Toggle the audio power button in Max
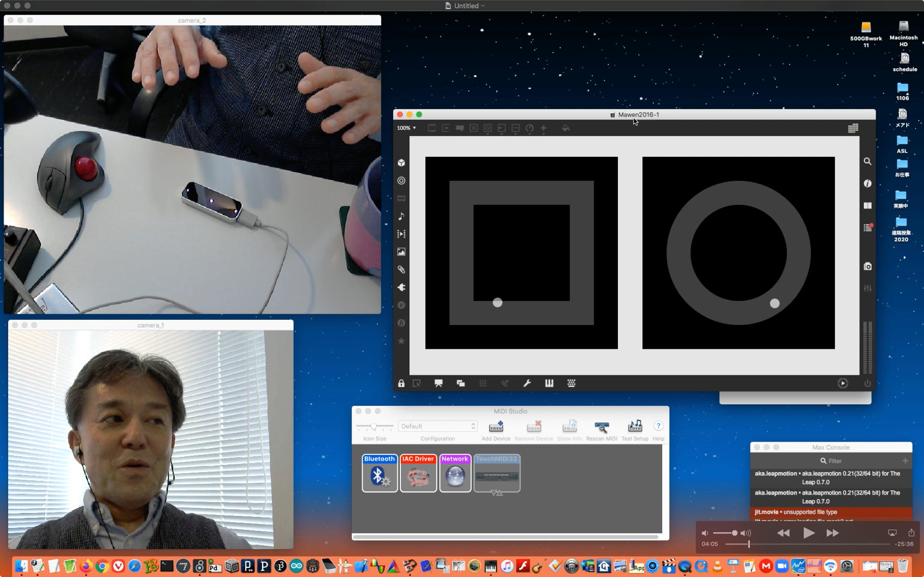This screenshot has height=577, width=924. tap(867, 383)
